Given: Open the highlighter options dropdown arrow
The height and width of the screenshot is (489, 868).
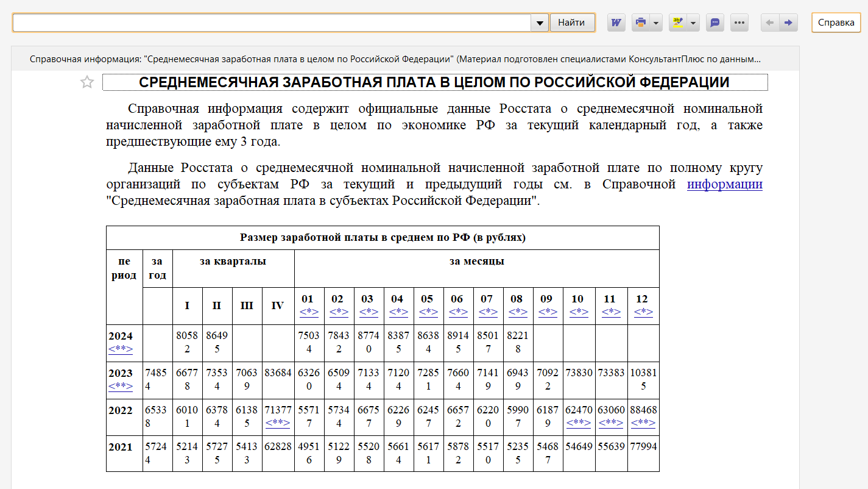Looking at the screenshot, I should [x=693, y=23].
